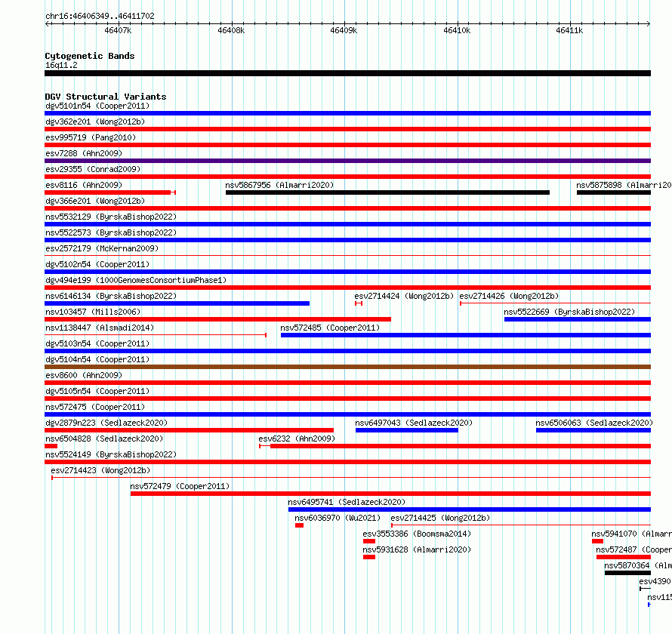Click the black nsv5867956 (Almarri2020) bar
The image size is (672, 634).
coord(387,192)
